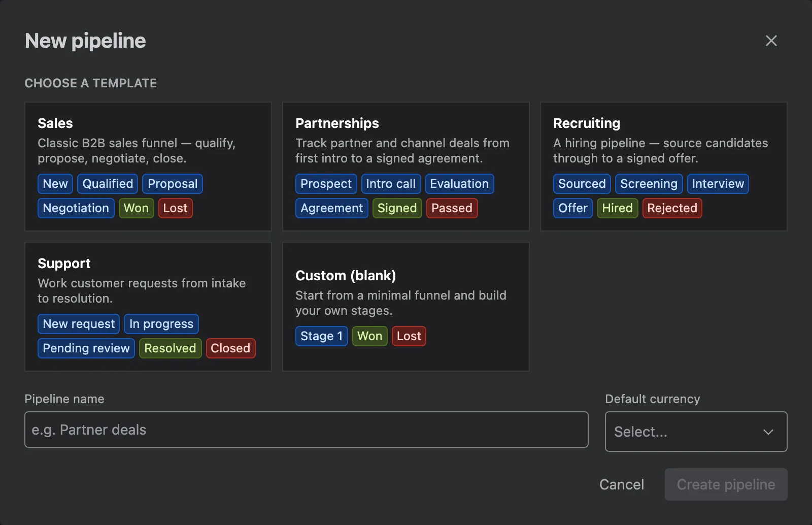The image size is (812, 525).
Task: Click the Offer stage chip
Action: [573, 208]
